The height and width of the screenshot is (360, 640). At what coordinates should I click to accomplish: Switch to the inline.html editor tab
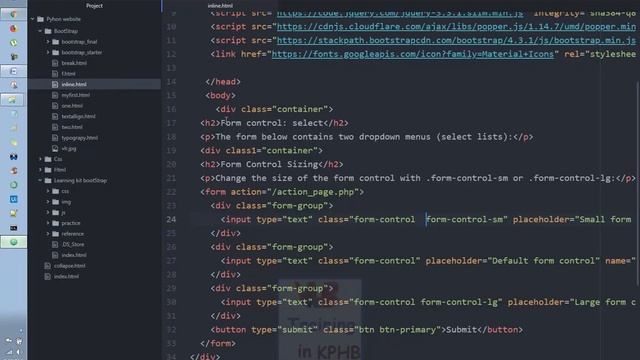(x=220, y=6)
